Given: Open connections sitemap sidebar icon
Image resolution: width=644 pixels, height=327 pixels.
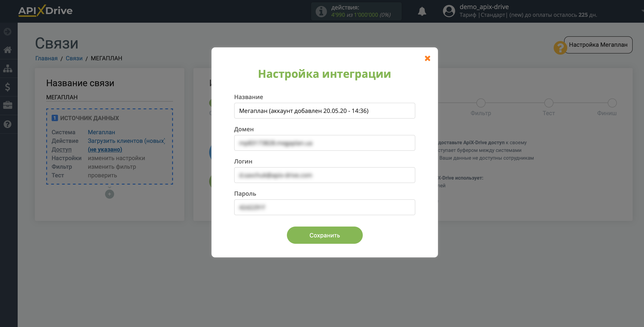Looking at the screenshot, I should (7, 68).
